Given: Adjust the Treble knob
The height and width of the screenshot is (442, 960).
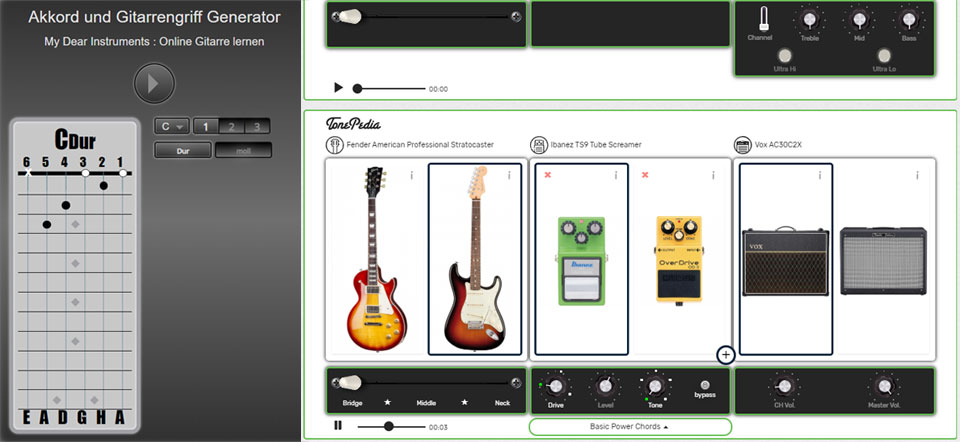Looking at the screenshot, I should click(x=809, y=20).
